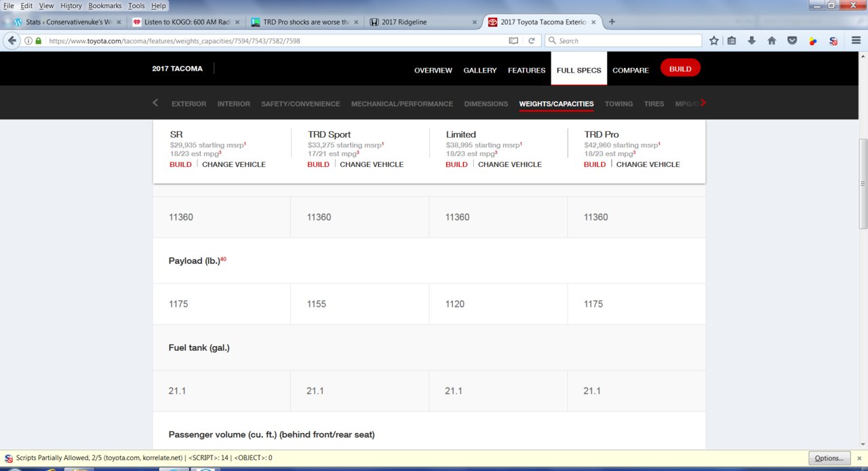Select FULL SPECS tab
Image resolution: width=868 pixels, height=471 pixels.
[x=579, y=69]
